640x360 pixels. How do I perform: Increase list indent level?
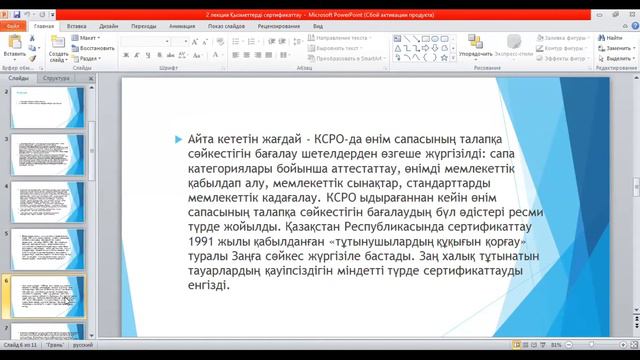pos(282,42)
